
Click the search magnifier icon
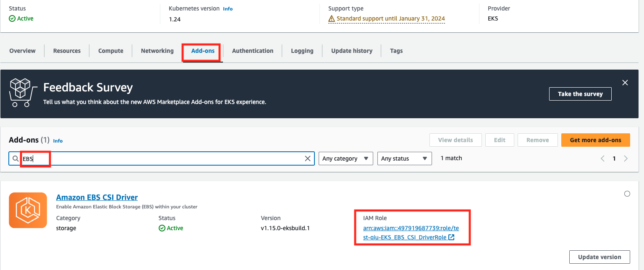point(16,158)
